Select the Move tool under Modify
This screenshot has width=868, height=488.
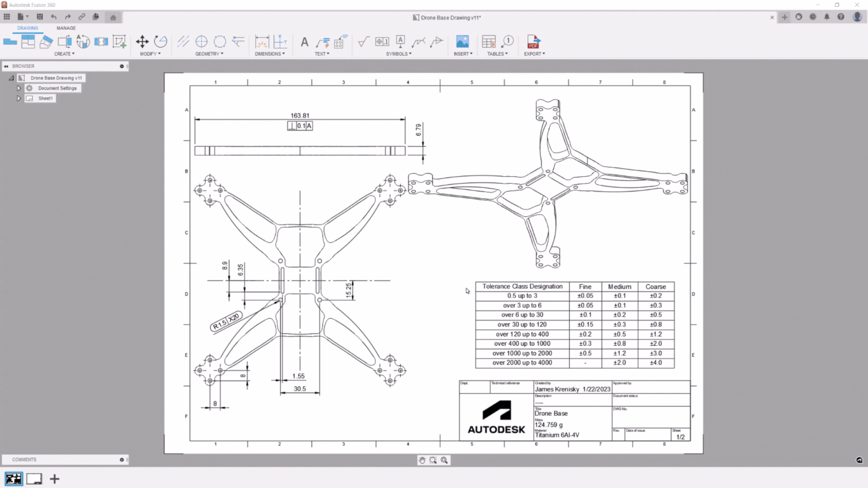pyautogui.click(x=143, y=42)
